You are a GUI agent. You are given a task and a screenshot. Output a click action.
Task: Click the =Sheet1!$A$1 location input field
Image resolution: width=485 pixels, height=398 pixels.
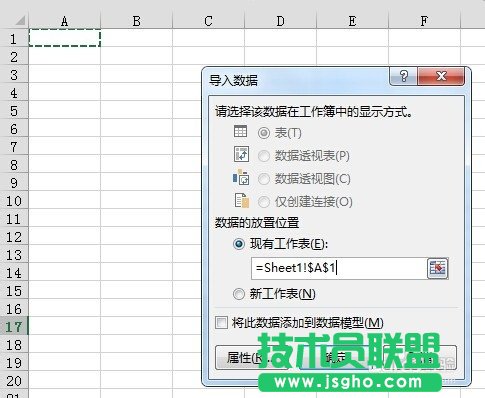click(339, 268)
